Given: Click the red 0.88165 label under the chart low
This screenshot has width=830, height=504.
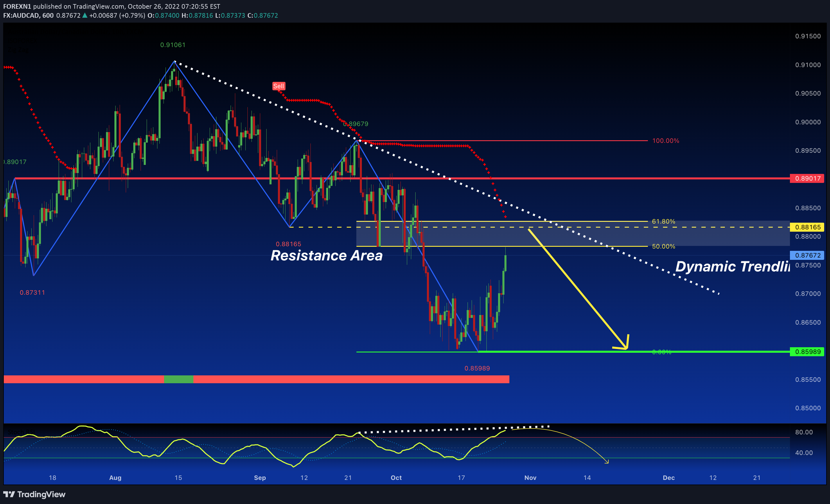Looking at the screenshot, I should click(288, 244).
